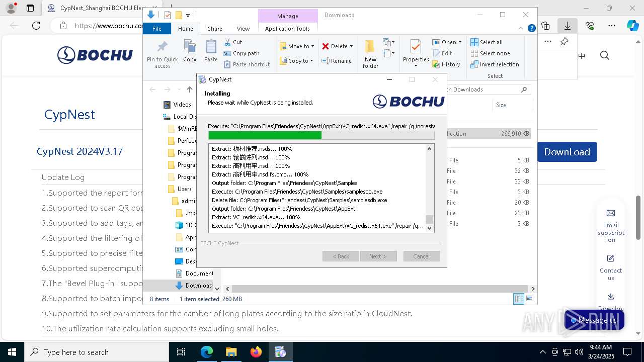Click Edit in the Open group
Screen dimensions: 644x362
tap(442, 53)
